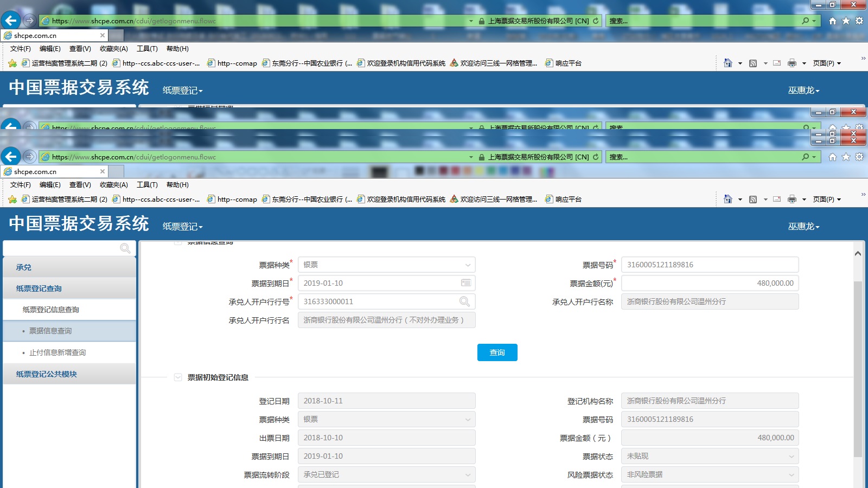Screen dimensions: 868x488
Task: Open the 纸票登记公共模块 sidebar section
Action: coord(47,374)
